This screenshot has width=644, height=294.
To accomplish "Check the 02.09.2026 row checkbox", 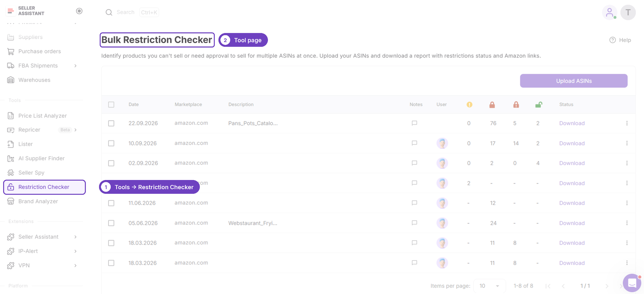I will pos(111,163).
